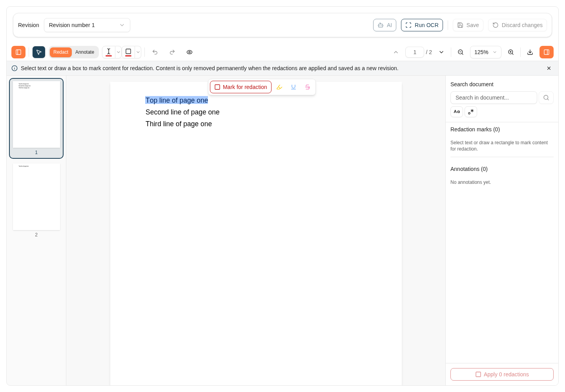Image resolution: width=565 pixels, height=392 pixels.
Task: Click the Run OCR button
Action: point(422,25)
